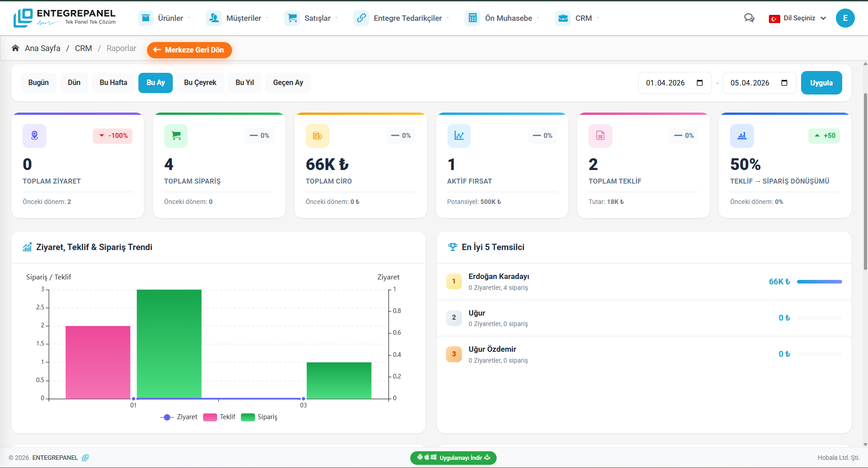Toggle the Teklif series in the chart legend
Image resolution: width=868 pixels, height=468 pixels.
point(219,417)
